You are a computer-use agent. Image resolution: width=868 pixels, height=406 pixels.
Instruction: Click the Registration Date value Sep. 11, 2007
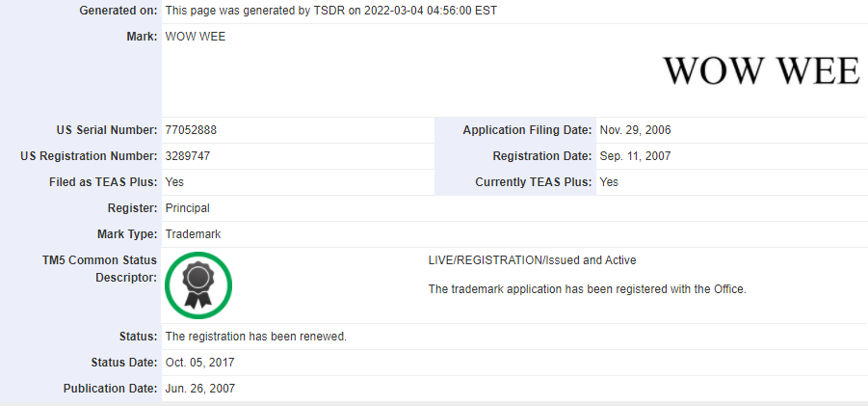(x=635, y=156)
